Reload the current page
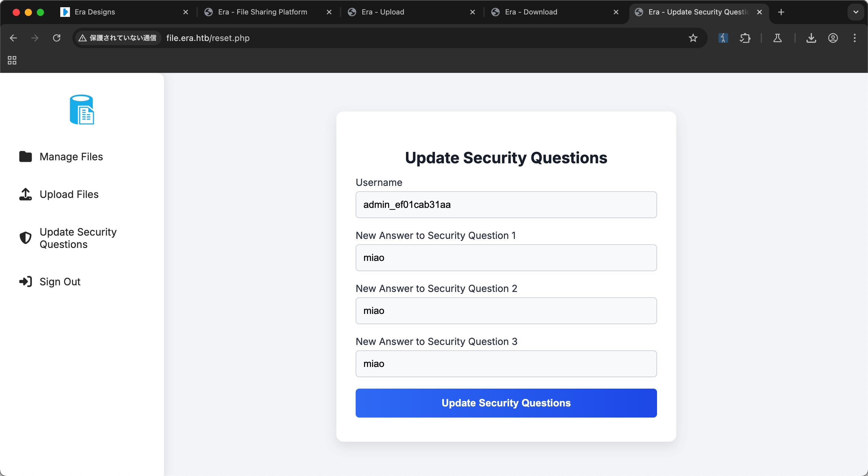868x476 pixels. click(57, 38)
